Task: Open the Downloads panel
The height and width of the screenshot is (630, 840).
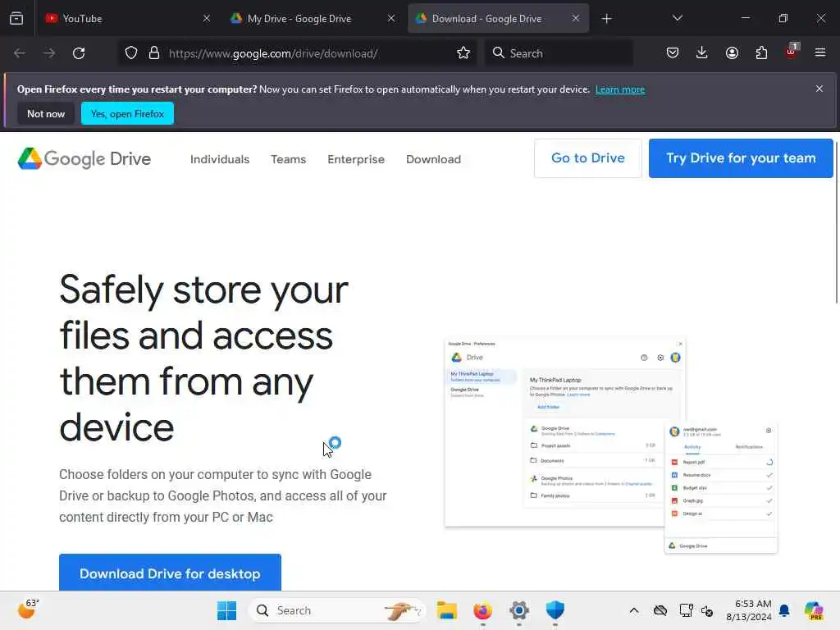Action: [x=702, y=53]
